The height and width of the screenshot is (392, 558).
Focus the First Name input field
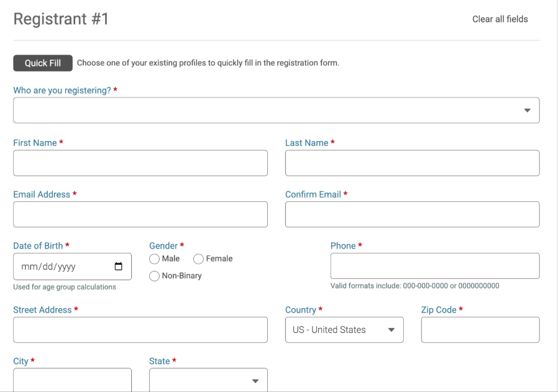click(140, 163)
